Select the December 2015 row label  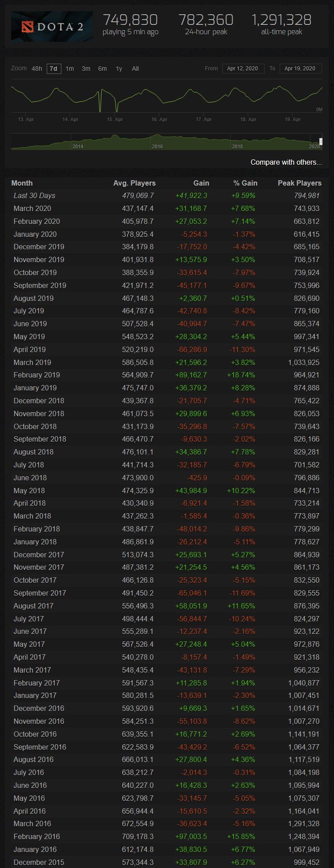coord(39,862)
